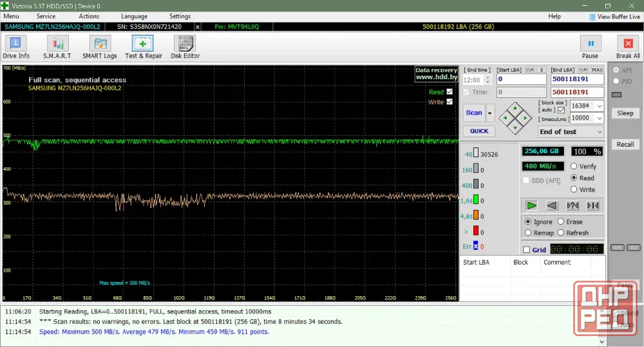Click the up arrow of the navigation diamond
The image size is (644, 347).
515,108
